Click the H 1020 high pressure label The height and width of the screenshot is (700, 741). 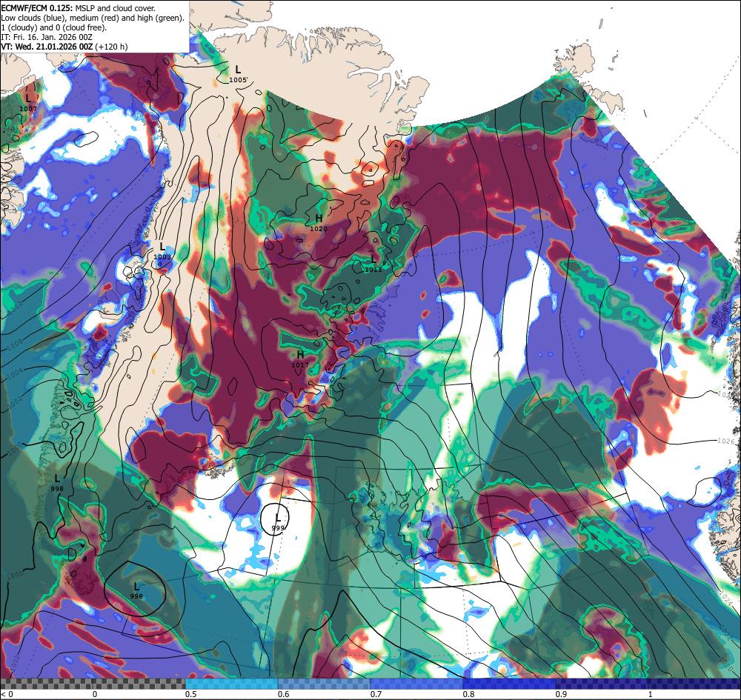pyautogui.click(x=319, y=223)
